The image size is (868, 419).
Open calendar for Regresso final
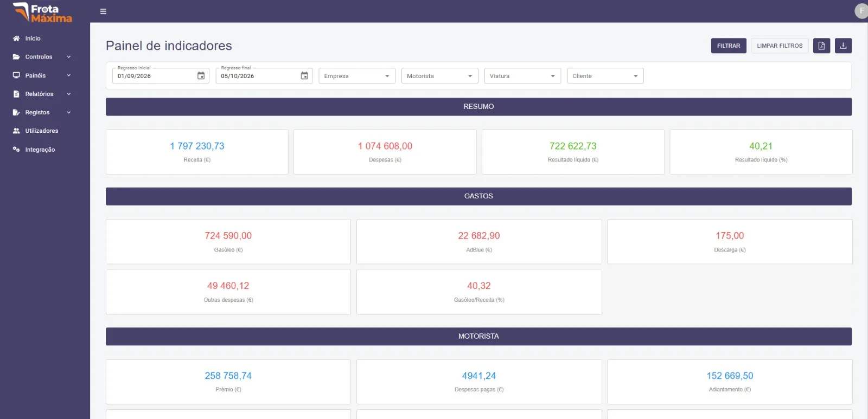coord(304,76)
